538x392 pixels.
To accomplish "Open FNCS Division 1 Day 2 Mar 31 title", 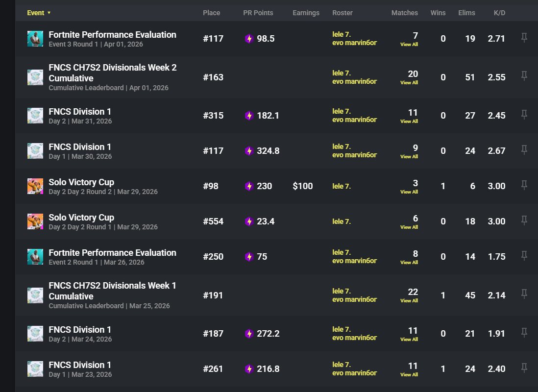I will (79, 112).
